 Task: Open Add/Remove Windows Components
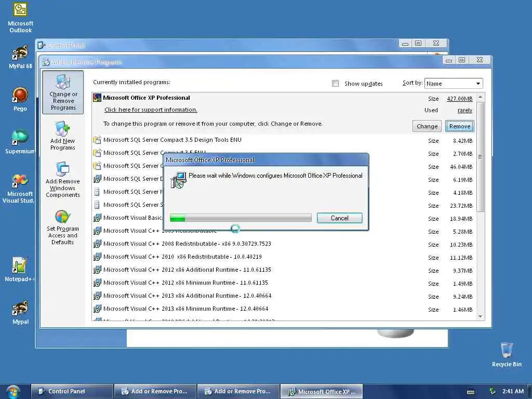63,180
